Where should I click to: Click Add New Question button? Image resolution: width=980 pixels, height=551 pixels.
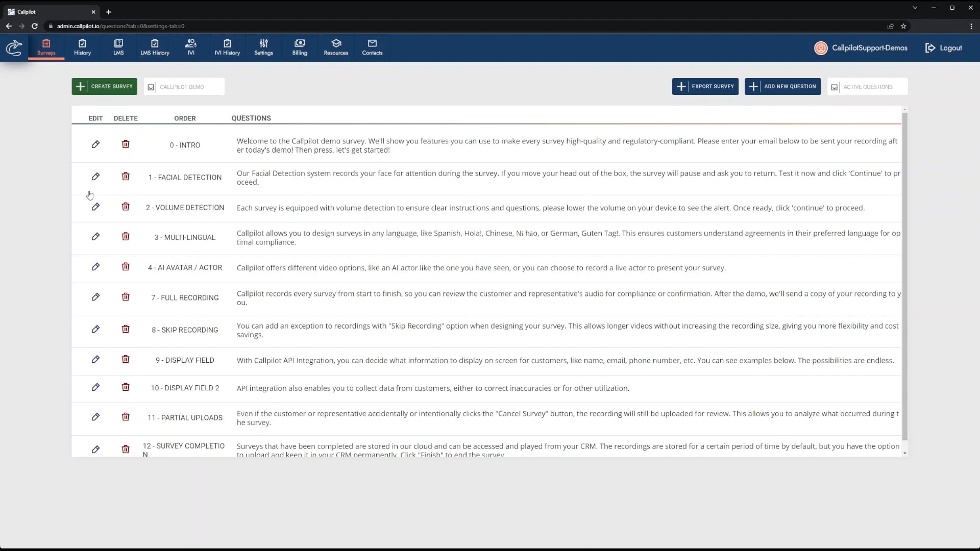point(782,86)
